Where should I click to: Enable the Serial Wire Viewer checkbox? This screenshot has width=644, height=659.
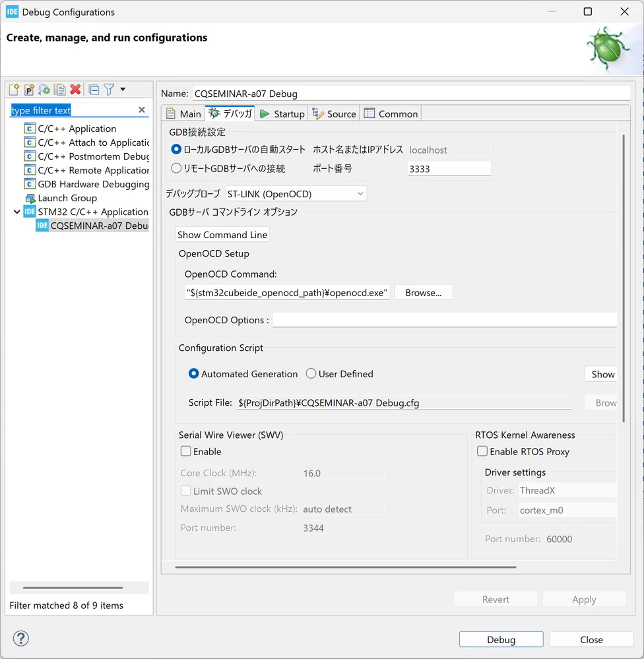186,451
